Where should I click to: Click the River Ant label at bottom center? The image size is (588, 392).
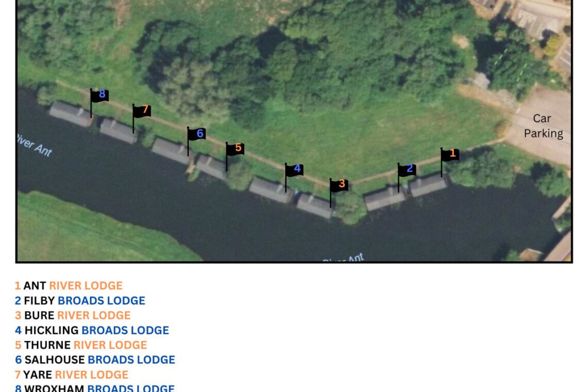(x=343, y=258)
